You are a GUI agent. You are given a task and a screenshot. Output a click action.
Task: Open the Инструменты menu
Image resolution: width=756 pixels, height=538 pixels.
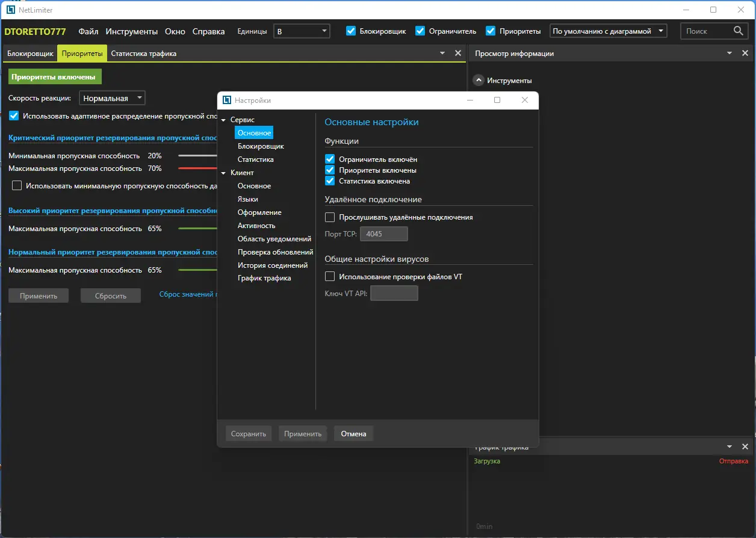pos(131,31)
